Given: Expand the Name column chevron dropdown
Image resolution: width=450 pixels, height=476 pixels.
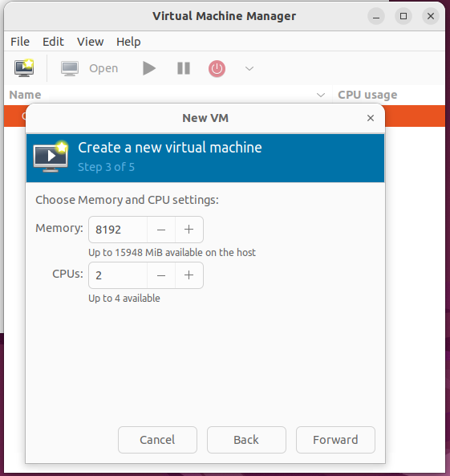Looking at the screenshot, I should 321,95.
